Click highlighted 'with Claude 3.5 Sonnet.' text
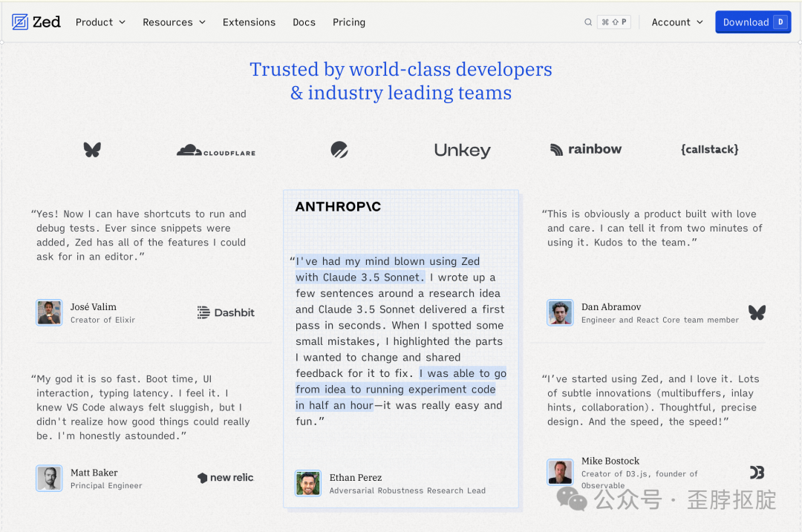Image resolution: width=802 pixels, height=532 pixels. 360,277
